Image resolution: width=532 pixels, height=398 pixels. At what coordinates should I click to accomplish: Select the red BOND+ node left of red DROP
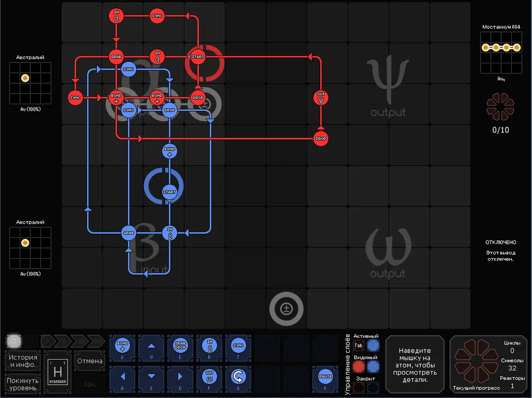click(x=157, y=98)
